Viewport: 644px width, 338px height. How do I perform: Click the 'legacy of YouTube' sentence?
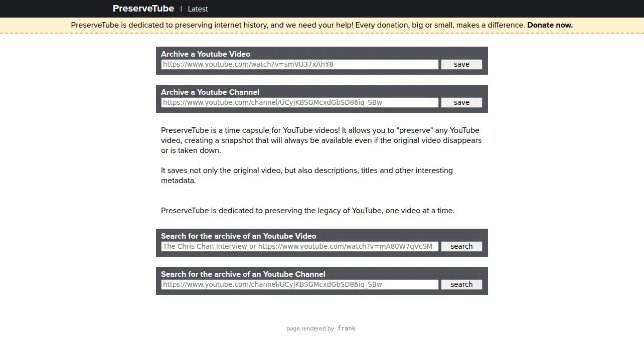click(x=307, y=211)
